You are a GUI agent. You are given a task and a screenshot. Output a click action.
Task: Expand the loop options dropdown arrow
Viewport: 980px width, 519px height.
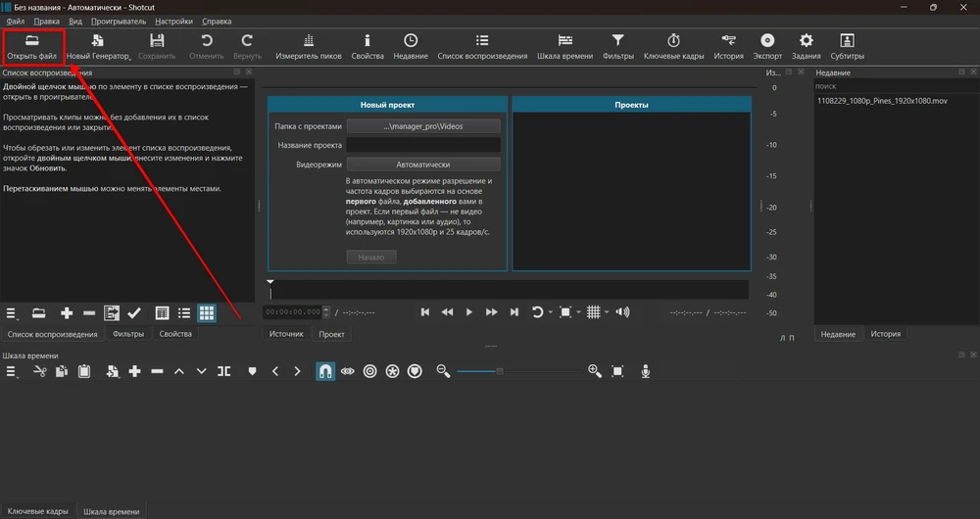pyautogui.click(x=551, y=312)
